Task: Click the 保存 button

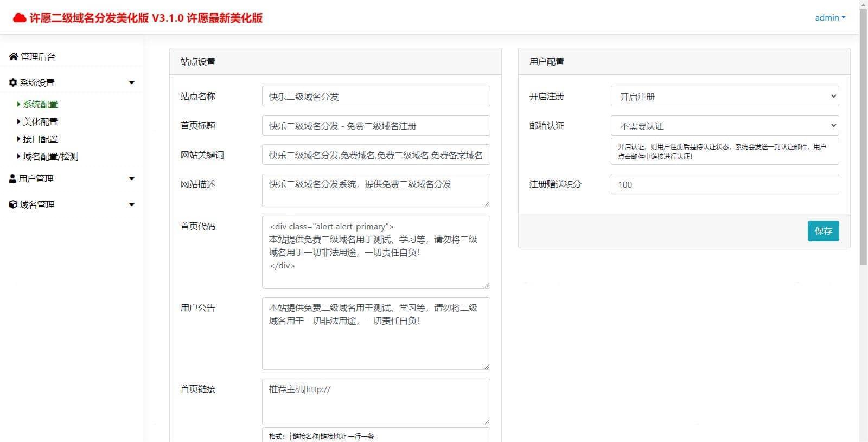Action: coord(823,231)
